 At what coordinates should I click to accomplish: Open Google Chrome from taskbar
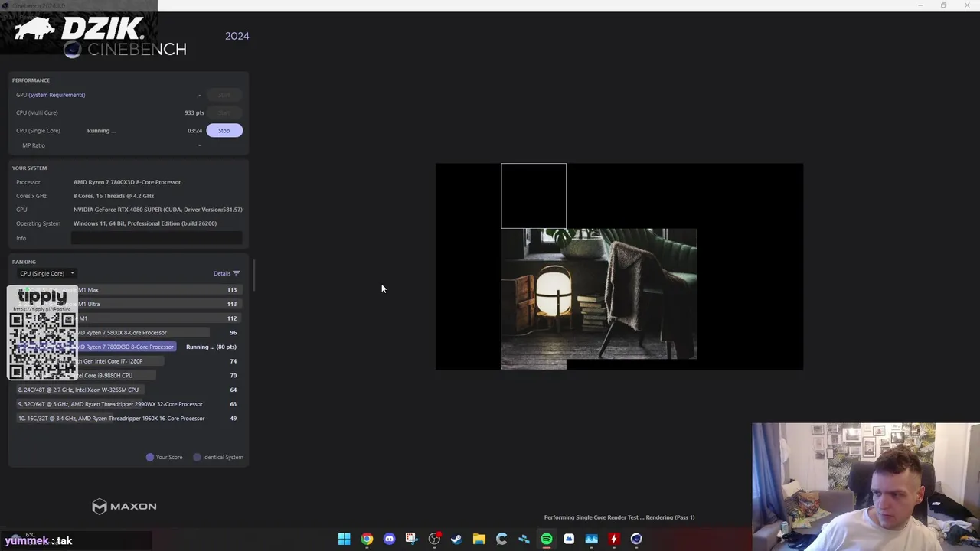(x=367, y=539)
